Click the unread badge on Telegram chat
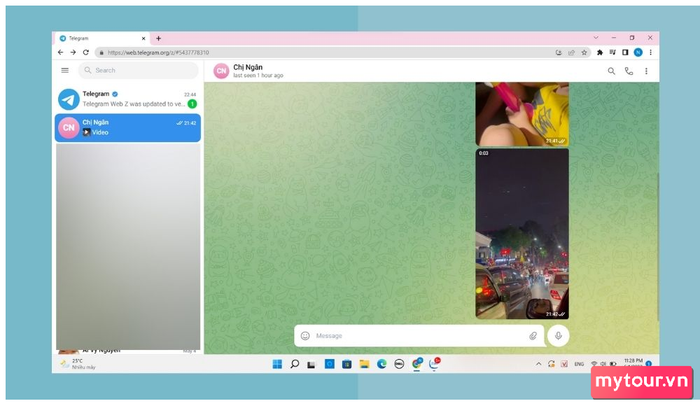This screenshot has height=408, width=700. pyautogui.click(x=192, y=104)
